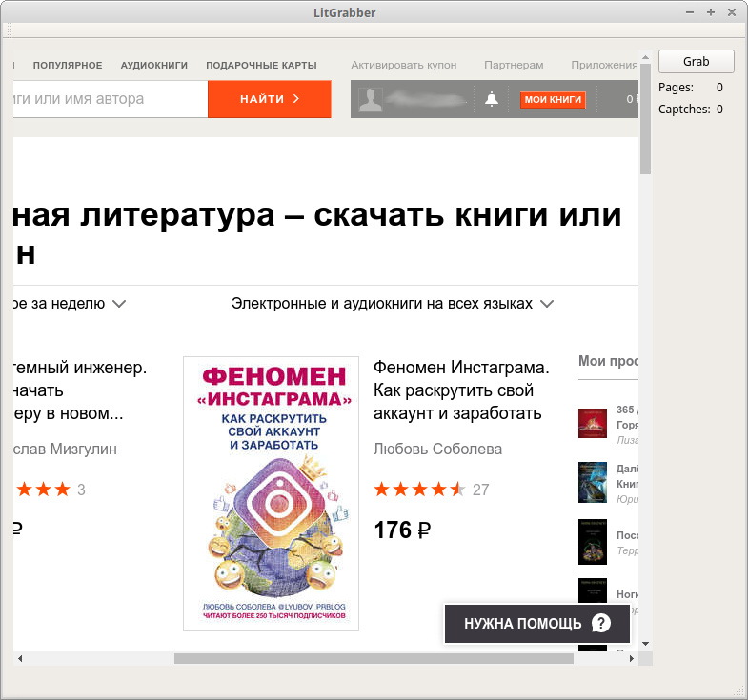
Task: Open the Партнерам link
Action: [x=514, y=65]
